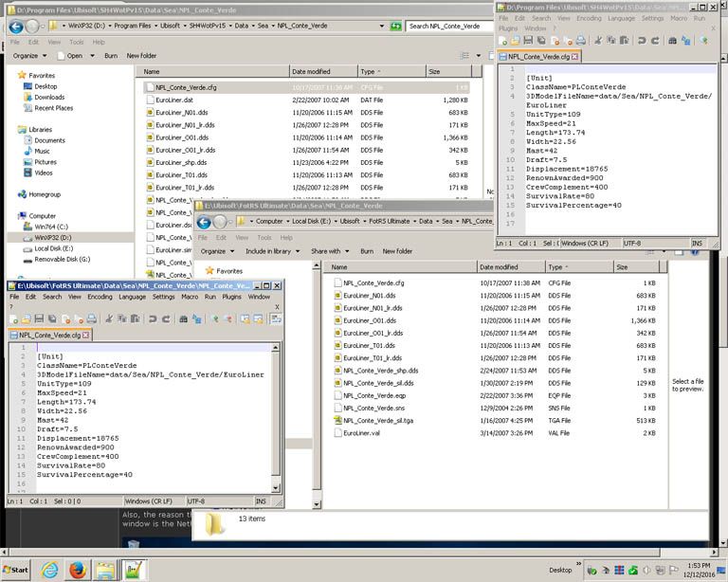Click Back arrow in E: drive Explorer window
Screen dimensions: 728x582
[204, 223]
